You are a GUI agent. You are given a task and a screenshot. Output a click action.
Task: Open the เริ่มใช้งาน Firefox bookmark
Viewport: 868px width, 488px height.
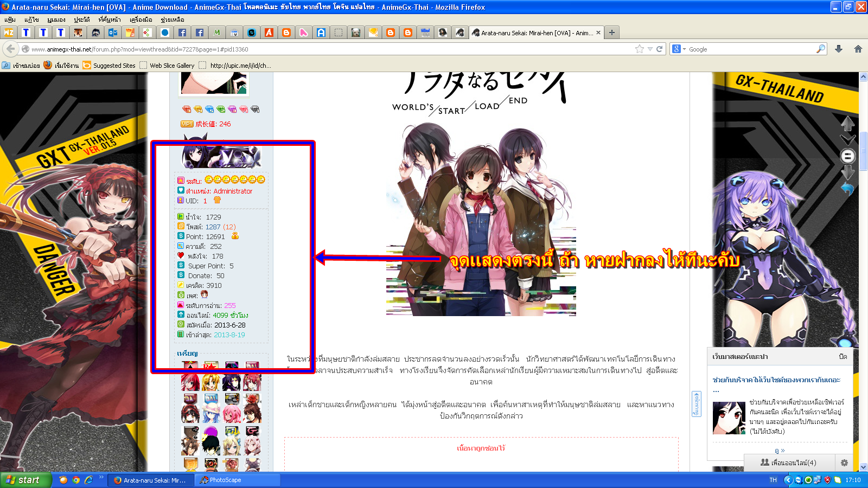(61, 66)
